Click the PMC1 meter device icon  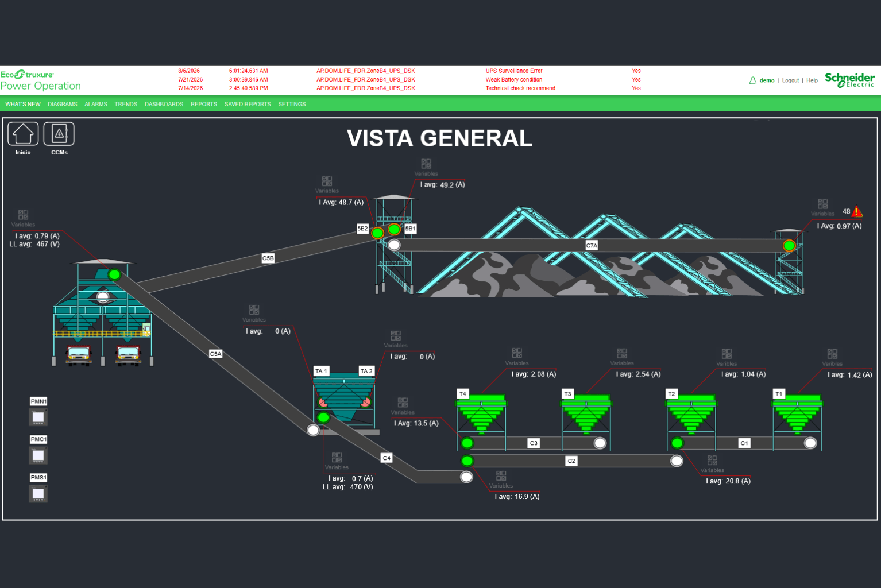(38, 455)
